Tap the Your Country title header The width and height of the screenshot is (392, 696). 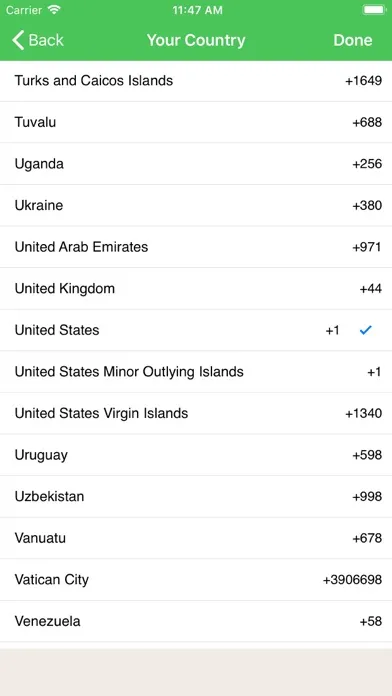pos(196,40)
